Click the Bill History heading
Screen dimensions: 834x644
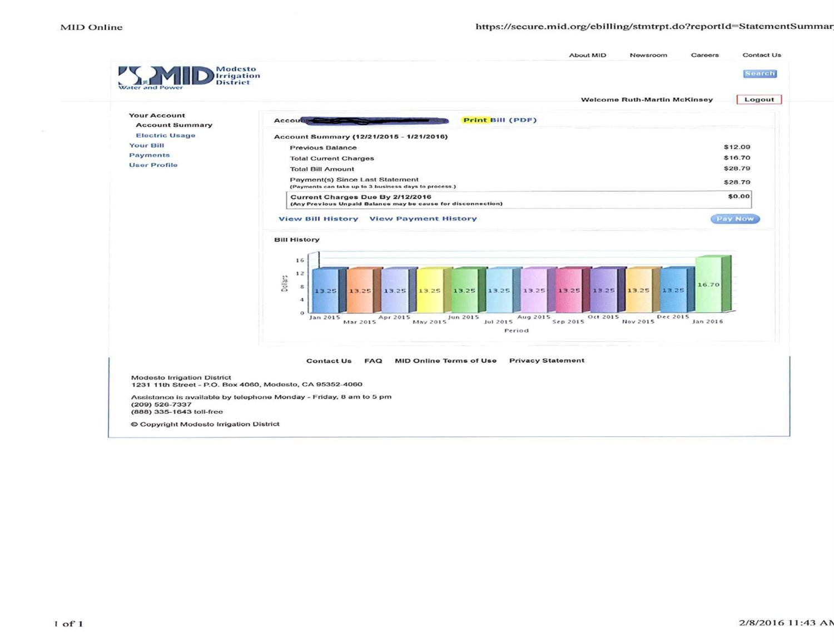[x=296, y=239]
